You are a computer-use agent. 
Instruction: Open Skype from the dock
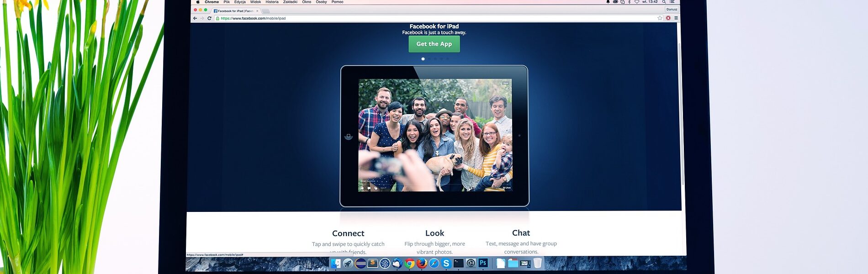click(x=446, y=263)
